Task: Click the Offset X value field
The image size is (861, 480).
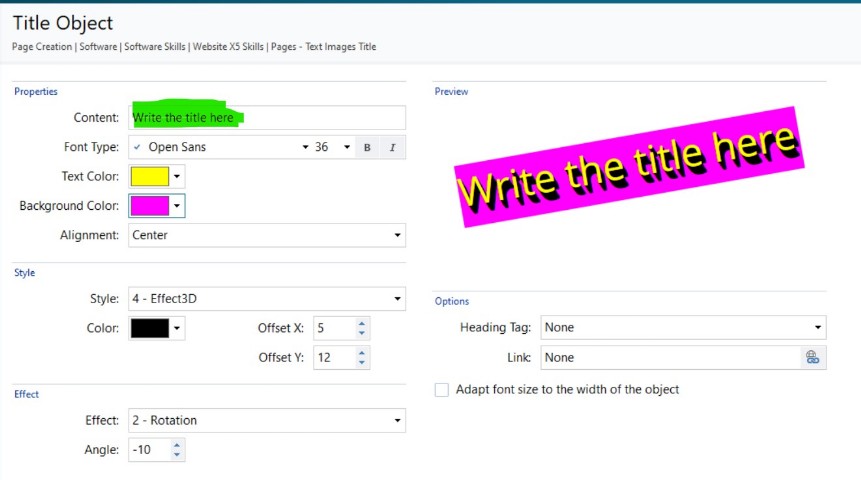Action: coord(334,328)
